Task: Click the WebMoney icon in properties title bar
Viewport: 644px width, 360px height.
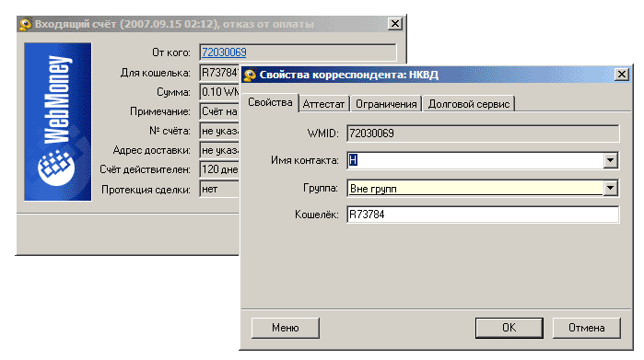Action: click(x=250, y=75)
